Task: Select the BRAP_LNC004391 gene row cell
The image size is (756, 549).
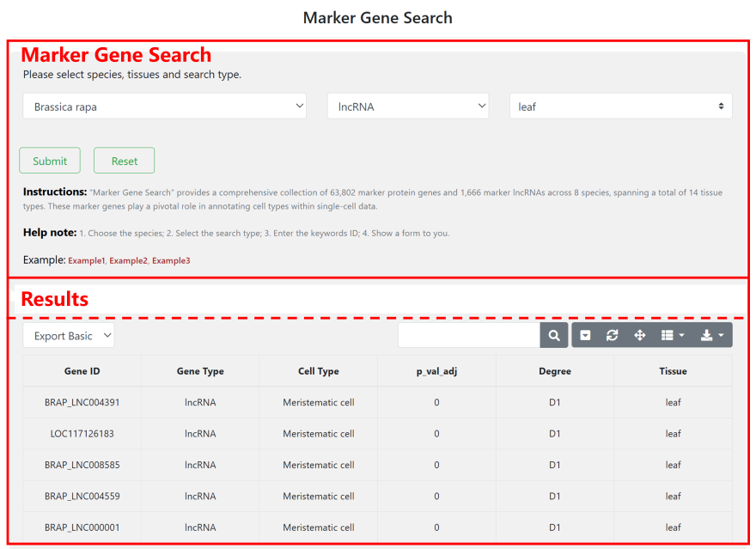Action: coord(82,402)
